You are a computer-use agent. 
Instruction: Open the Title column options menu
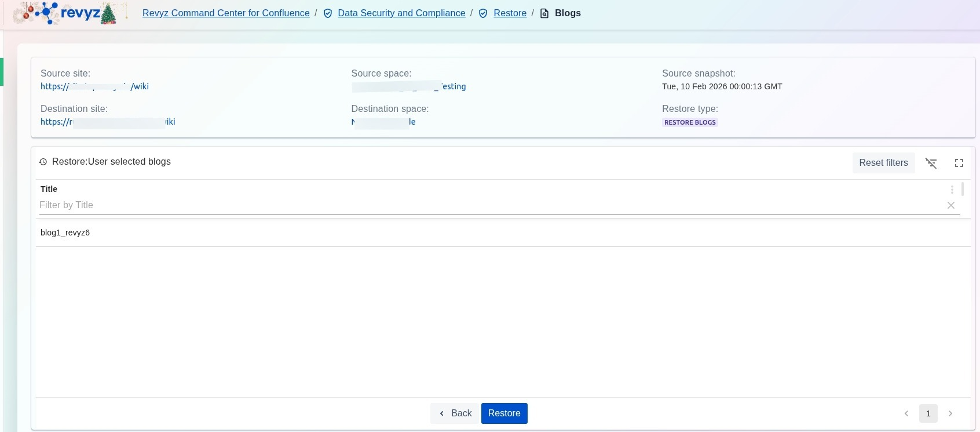click(x=952, y=190)
